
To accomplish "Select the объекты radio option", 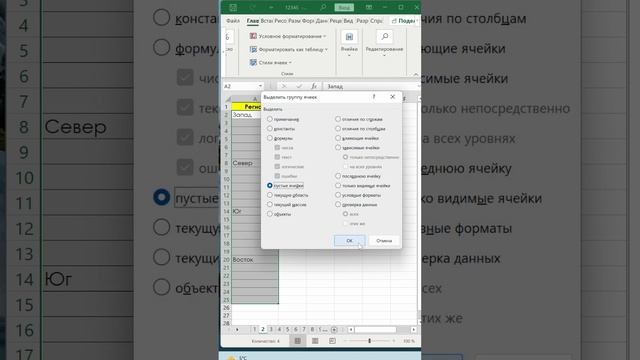I will click(269, 214).
